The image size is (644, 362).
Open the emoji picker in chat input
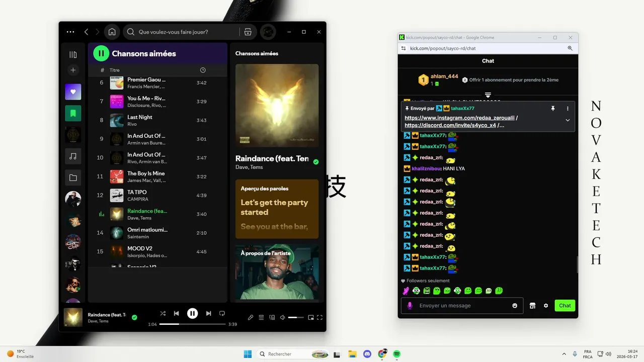coord(515,306)
